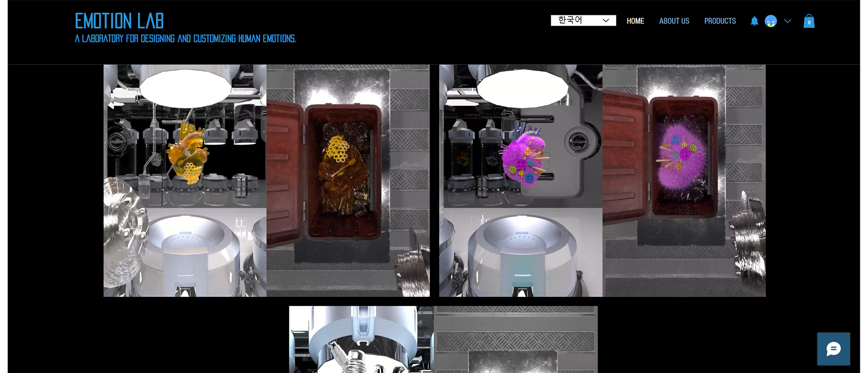Select the yellow glass heart in lab

click(x=188, y=154)
